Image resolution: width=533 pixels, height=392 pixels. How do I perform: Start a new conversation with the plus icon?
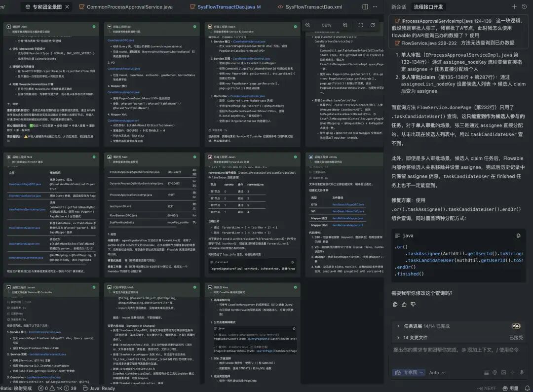513,7
